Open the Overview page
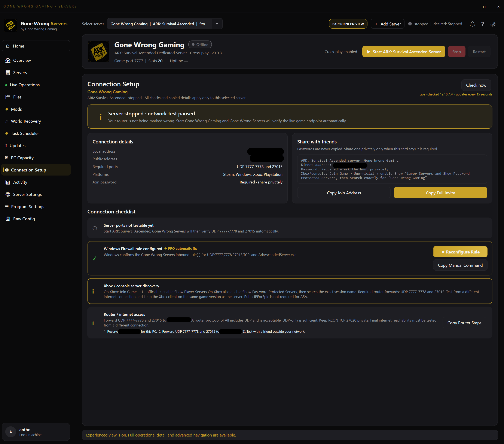Screen dimensions: 504x444 click(36, 60)
